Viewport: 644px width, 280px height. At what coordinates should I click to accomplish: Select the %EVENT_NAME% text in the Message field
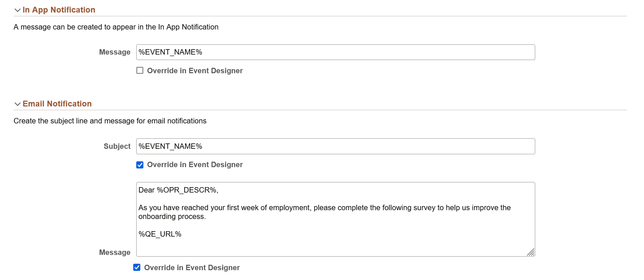170,52
